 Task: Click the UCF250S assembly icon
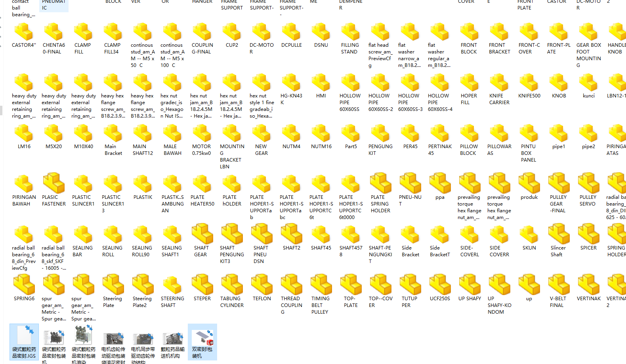click(440, 284)
